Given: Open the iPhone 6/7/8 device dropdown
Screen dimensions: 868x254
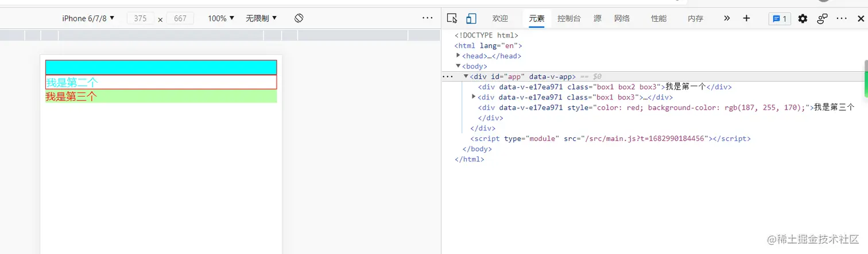Looking at the screenshot, I should point(88,18).
